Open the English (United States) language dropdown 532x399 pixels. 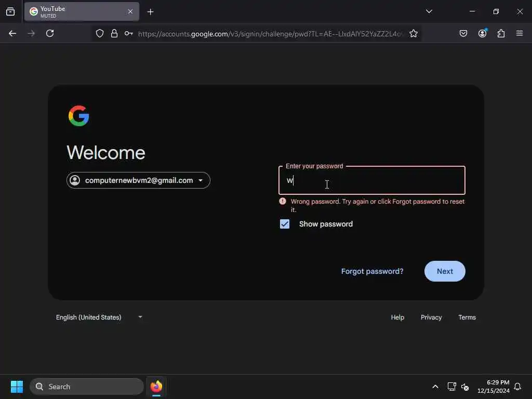click(x=99, y=317)
